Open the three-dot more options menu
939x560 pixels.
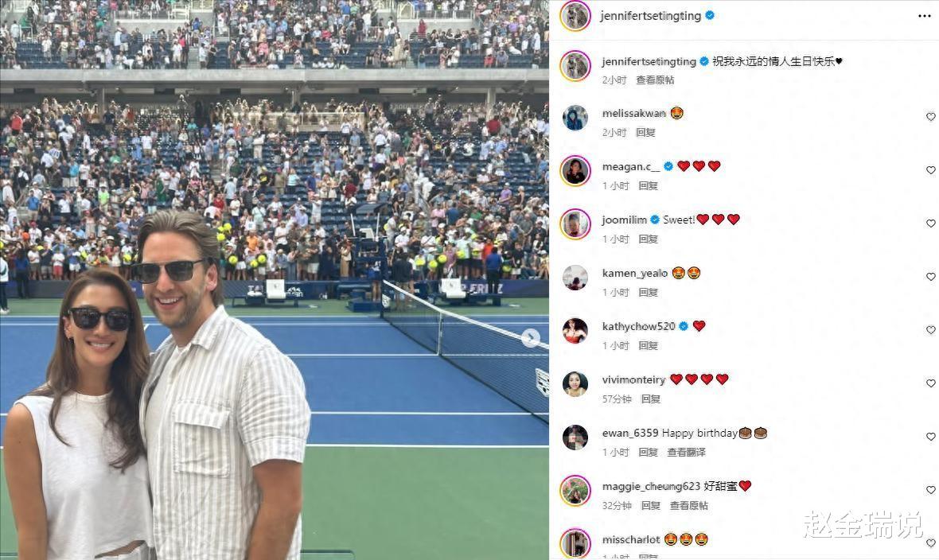click(x=924, y=16)
